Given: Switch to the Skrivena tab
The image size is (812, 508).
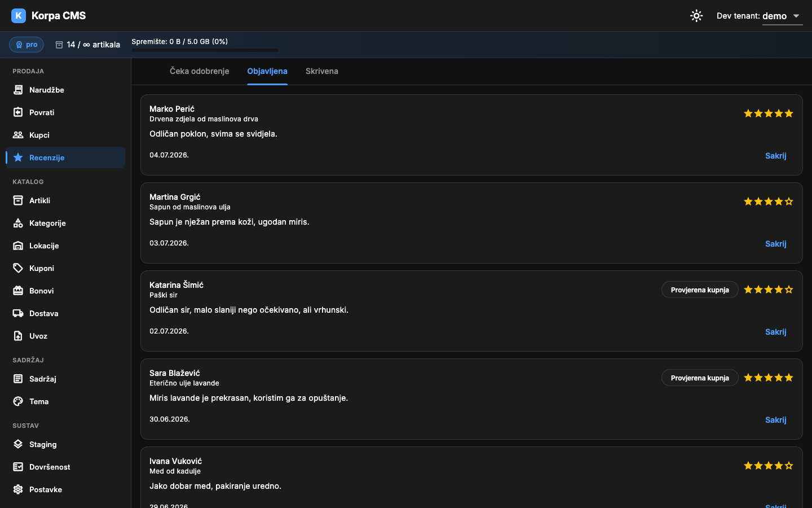Looking at the screenshot, I should [x=322, y=71].
